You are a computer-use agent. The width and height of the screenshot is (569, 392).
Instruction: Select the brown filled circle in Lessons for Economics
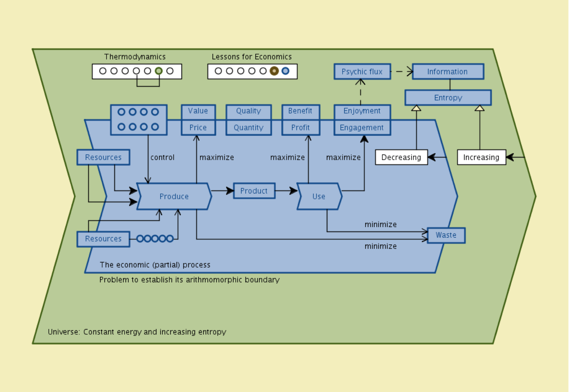(x=274, y=71)
